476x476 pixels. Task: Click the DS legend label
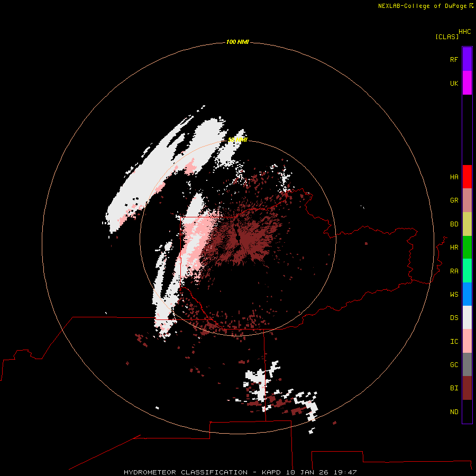point(454,318)
